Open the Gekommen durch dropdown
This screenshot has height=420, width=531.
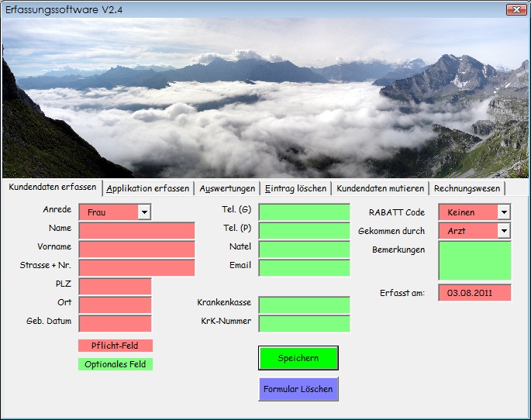click(x=504, y=231)
